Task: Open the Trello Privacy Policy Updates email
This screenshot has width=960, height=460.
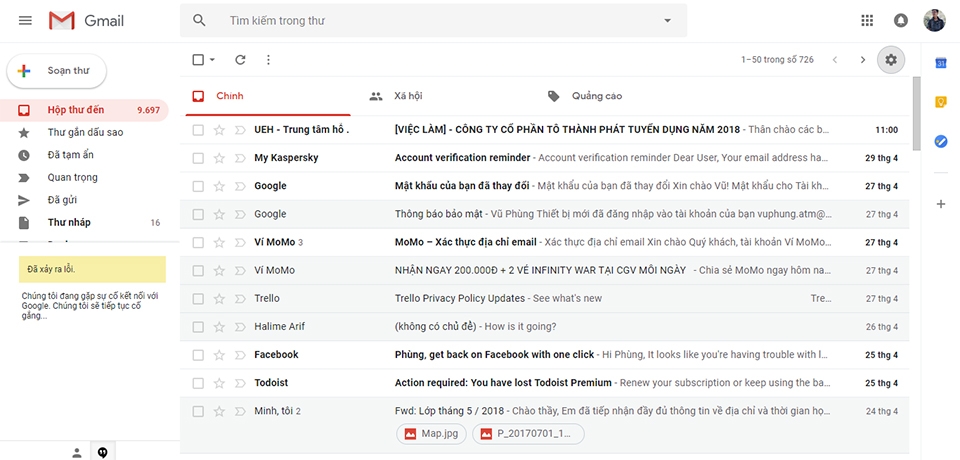Action: click(x=545, y=299)
